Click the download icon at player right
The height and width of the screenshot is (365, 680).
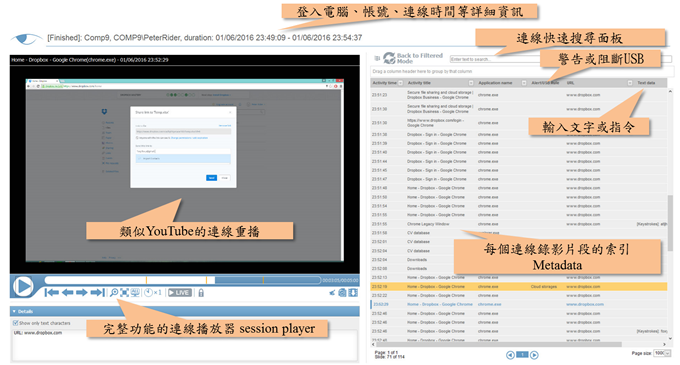tap(353, 293)
